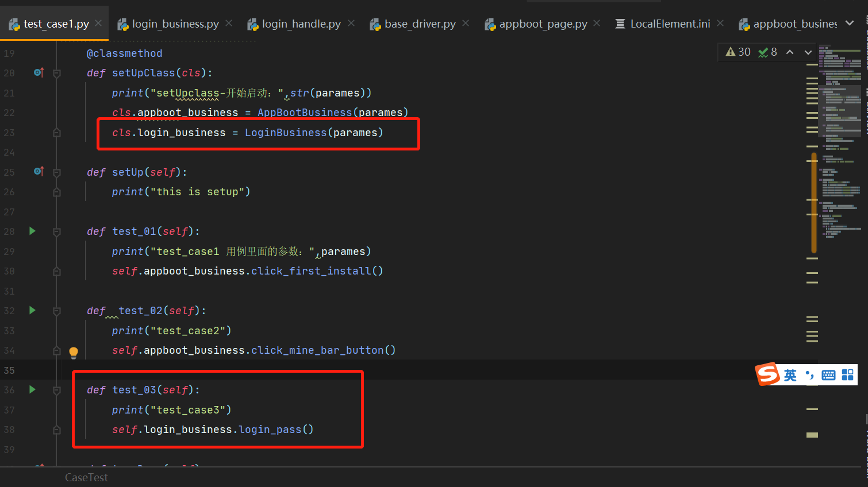
Task: Click test_01 method name
Action: click(x=134, y=231)
